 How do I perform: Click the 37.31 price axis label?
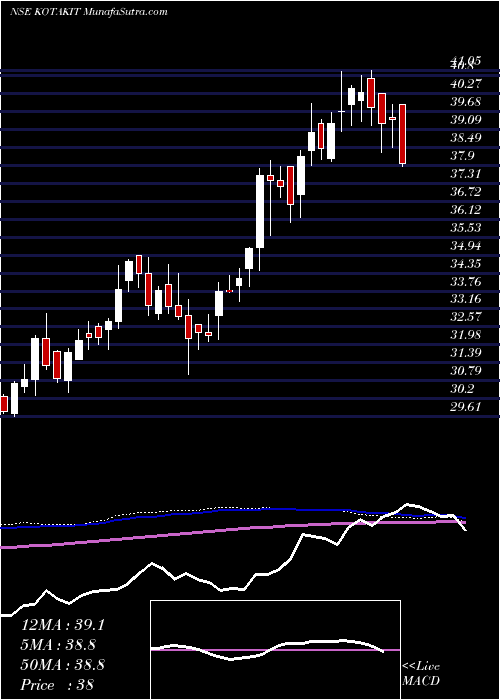(466, 174)
